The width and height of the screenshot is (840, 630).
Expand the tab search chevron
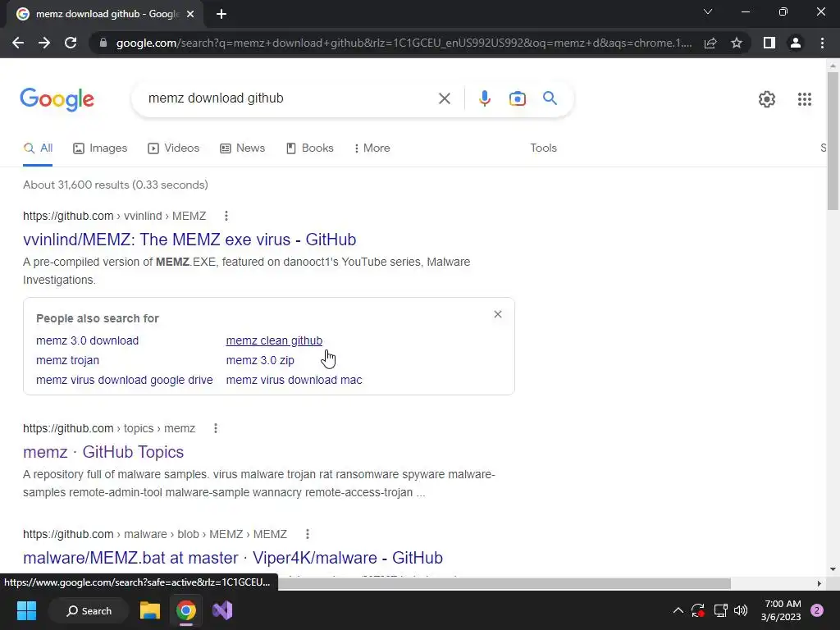click(708, 11)
